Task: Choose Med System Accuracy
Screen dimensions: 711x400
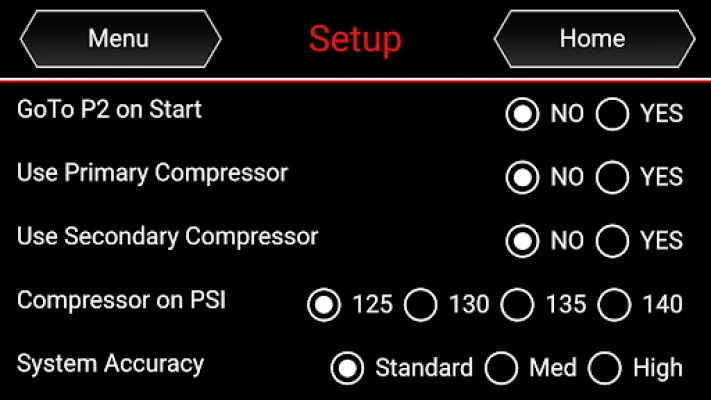Action: 500,368
